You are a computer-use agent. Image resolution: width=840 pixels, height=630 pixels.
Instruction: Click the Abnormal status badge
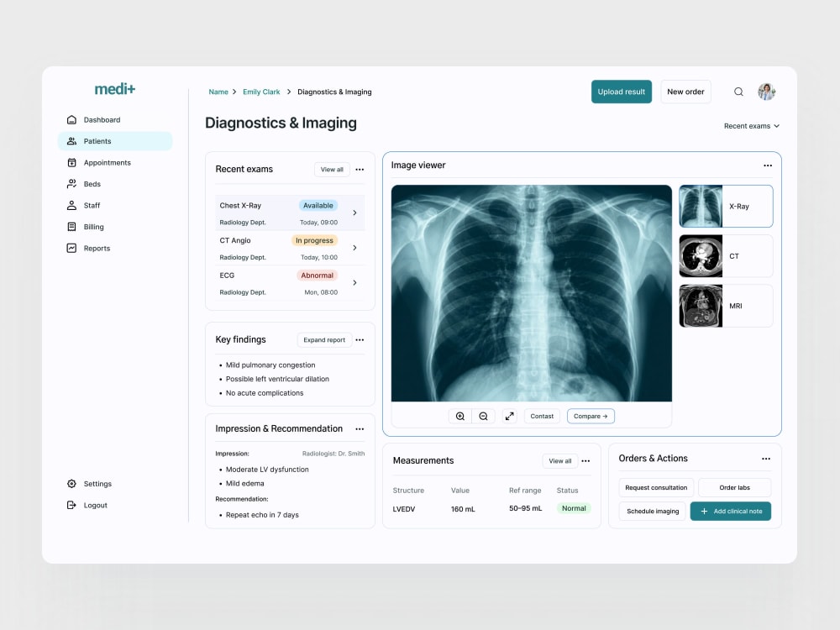(x=318, y=276)
